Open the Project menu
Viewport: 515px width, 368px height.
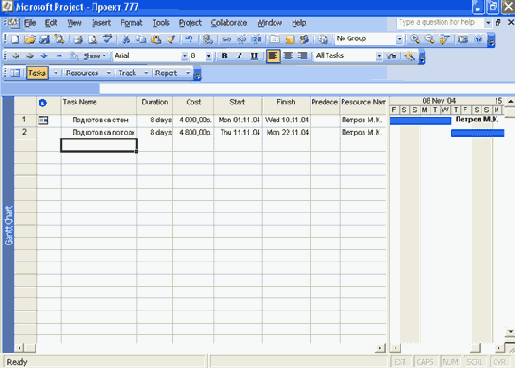pos(190,23)
